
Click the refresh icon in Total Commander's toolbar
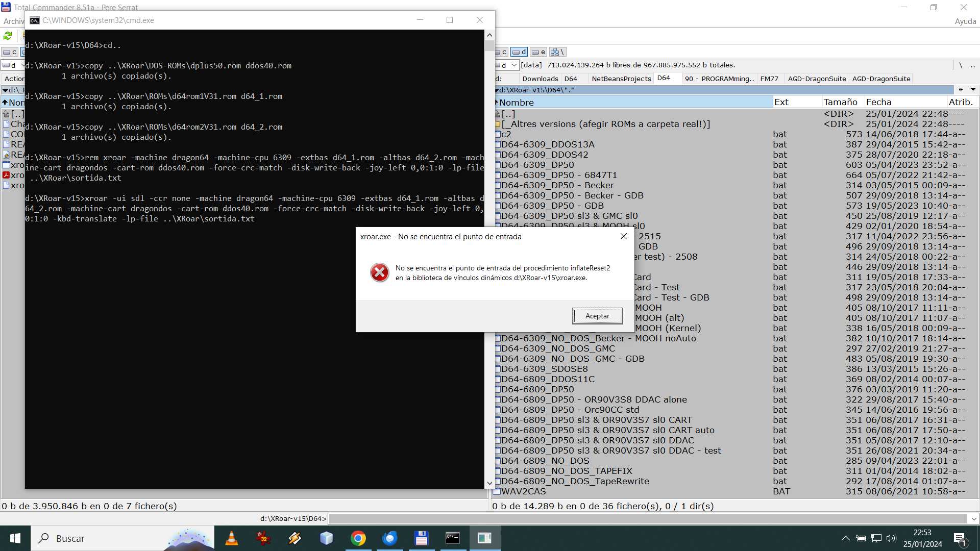(x=7, y=36)
